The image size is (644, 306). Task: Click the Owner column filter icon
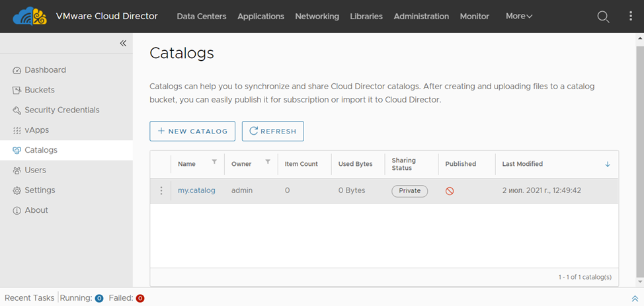click(268, 163)
